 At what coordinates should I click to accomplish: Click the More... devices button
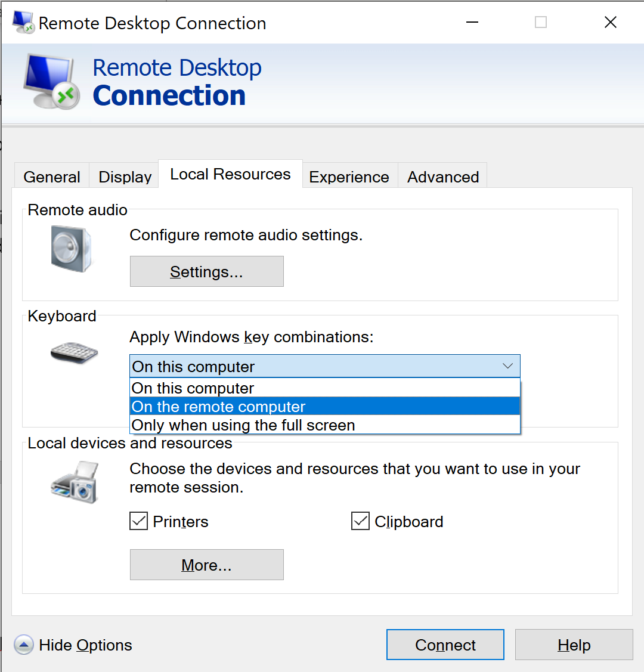(x=206, y=565)
